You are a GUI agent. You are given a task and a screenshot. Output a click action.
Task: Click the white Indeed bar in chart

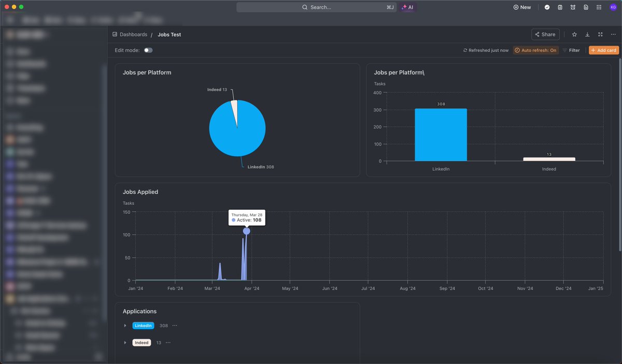click(x=549, y=159)
